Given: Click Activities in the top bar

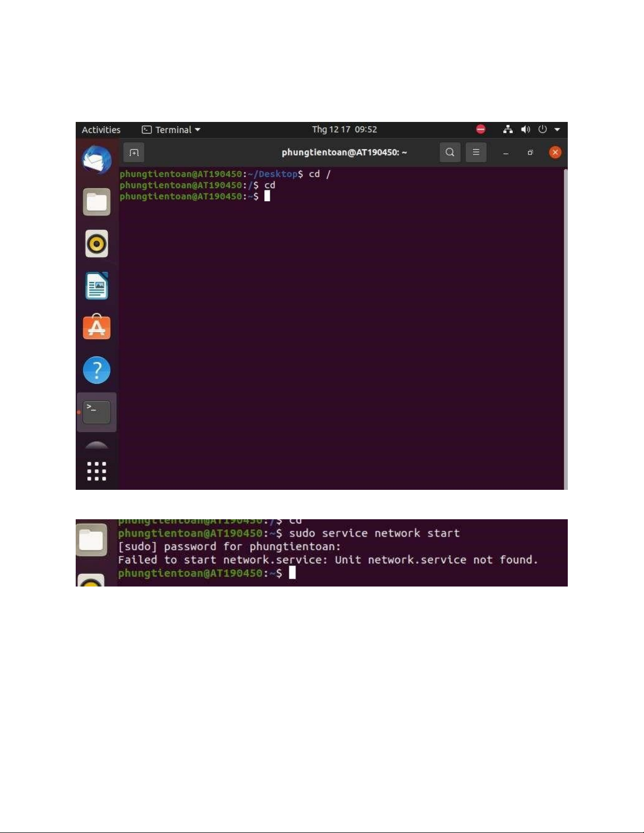Looking at the screenshot, I should tap(101, 130).
